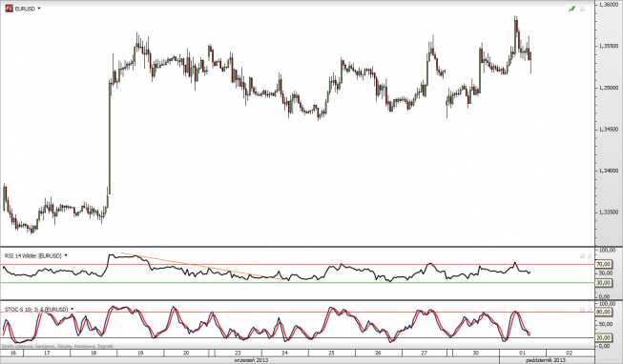This screenshot has width=623, height=364.
Task: Click the 1,35500 price axis label
Action: 608,46
